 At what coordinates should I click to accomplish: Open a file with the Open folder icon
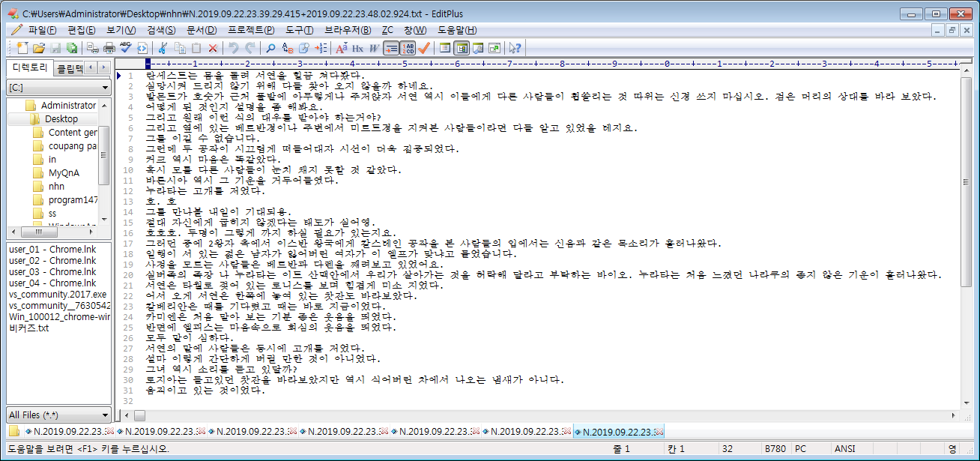tap(39, 48)
